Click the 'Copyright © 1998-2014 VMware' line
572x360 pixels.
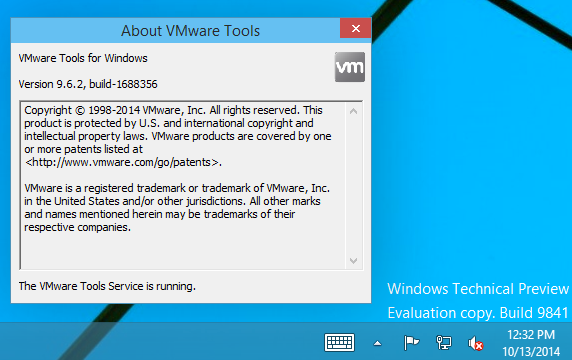click(173, 110)
